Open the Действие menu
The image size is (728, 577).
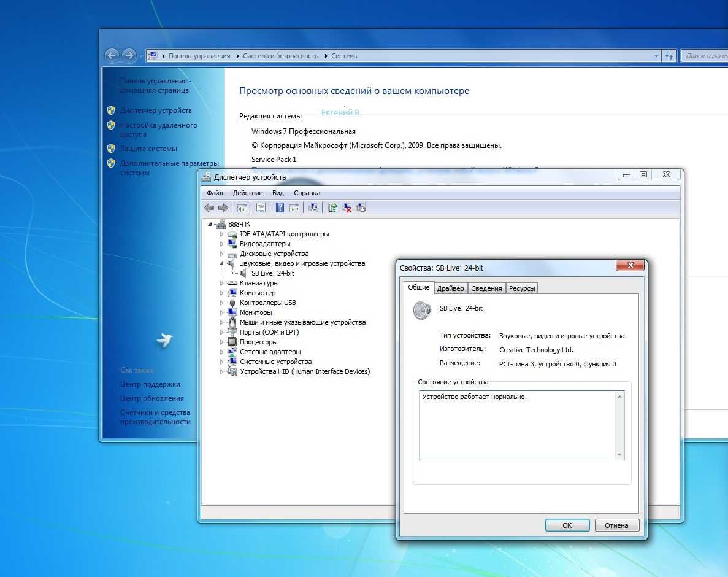coord(247,193)
